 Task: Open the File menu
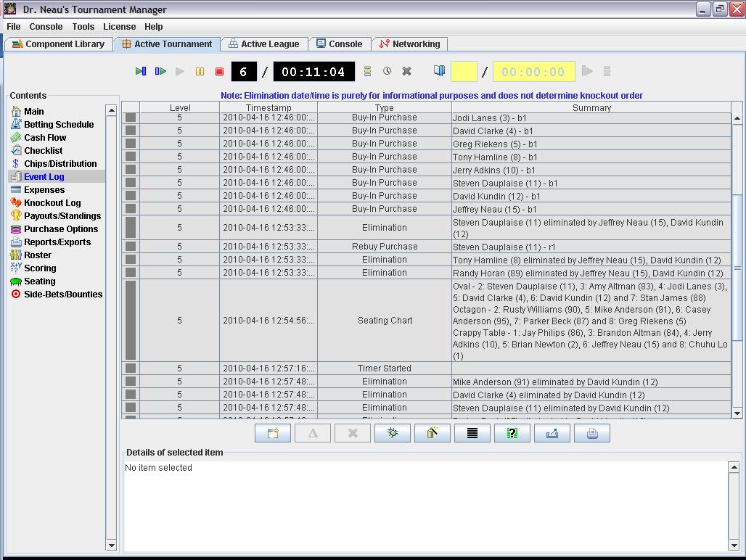(13, 27)
